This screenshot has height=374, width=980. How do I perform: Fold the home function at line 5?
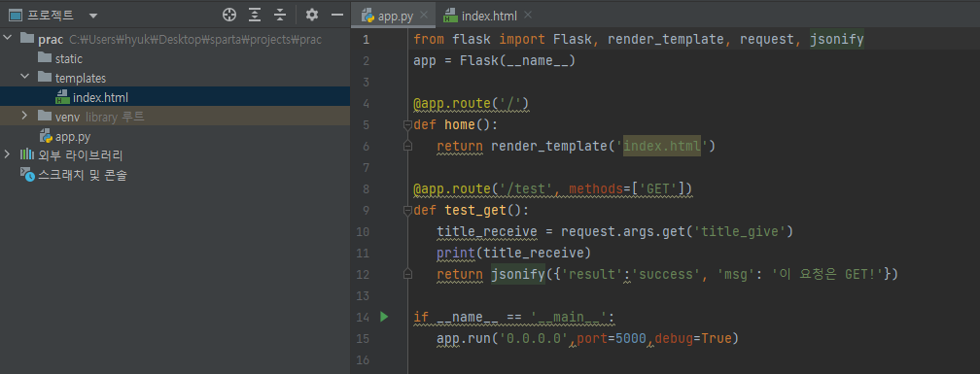coord(407,125)
